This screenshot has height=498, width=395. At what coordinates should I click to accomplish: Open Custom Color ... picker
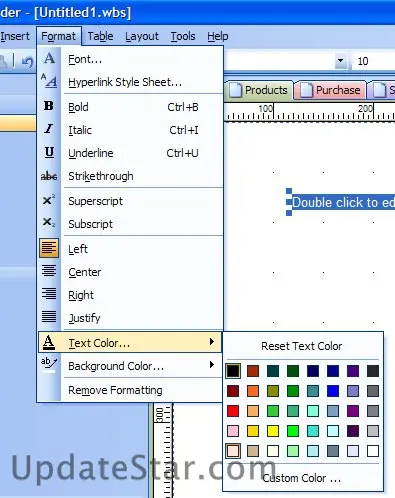302,478
